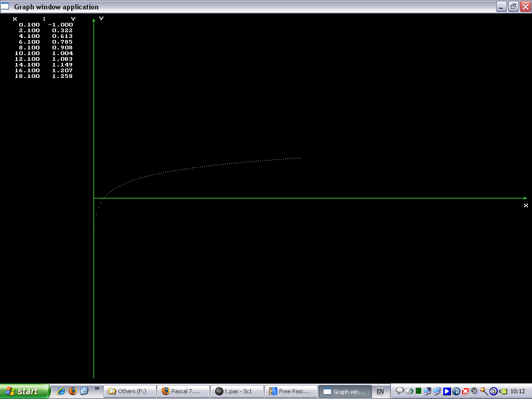Click the blue play arrow tray icon
Screen dimensions: 532x399
[446, 391]
